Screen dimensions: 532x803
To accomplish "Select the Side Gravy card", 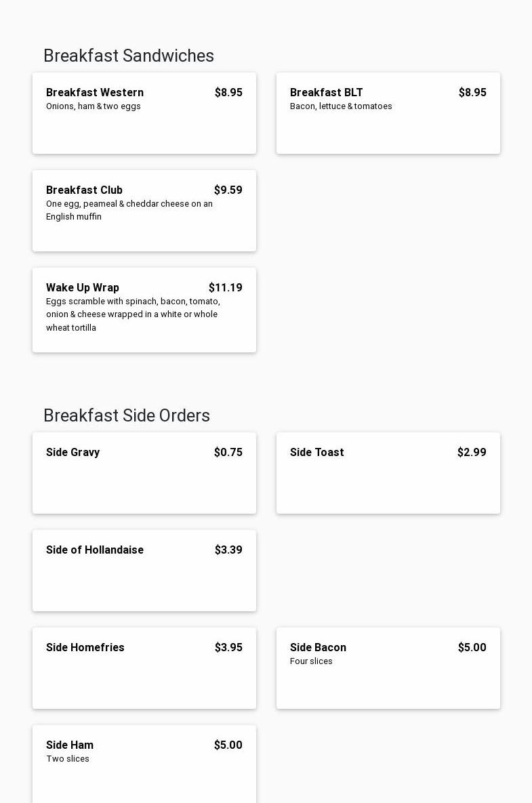I will click(144, 473).
